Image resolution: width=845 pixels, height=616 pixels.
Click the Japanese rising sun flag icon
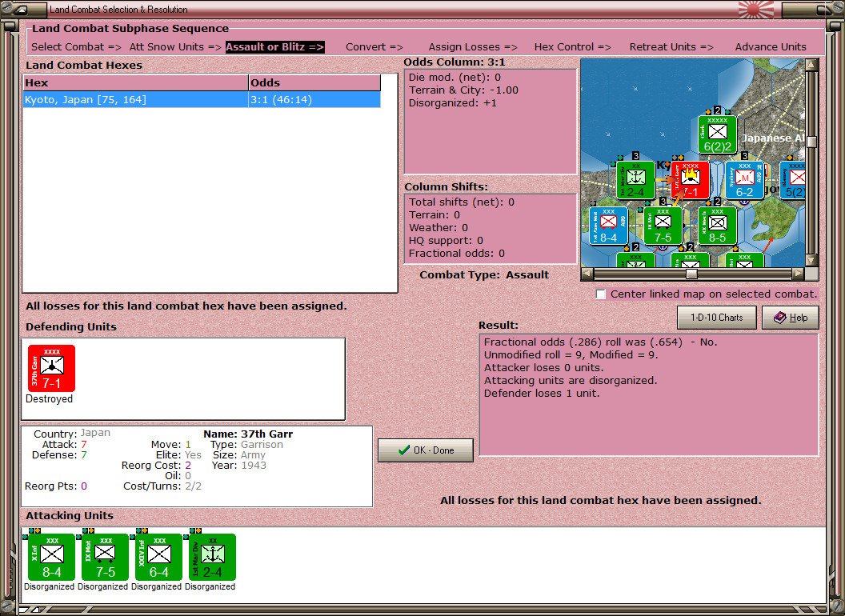[x=756, y=9]
